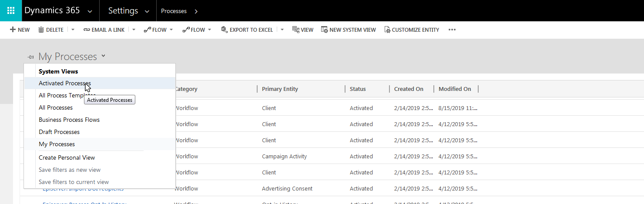Open the more commands ellipsis menu
The height and width of the screenshot is (204, 644).
click(x=452, y=30)
